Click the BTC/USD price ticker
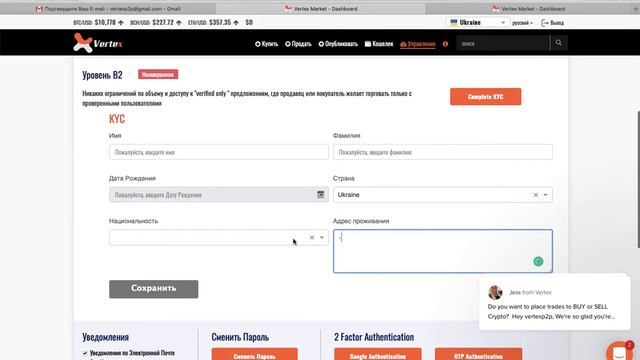640x360 pixels. pyautogui.click(x=98, y=22)
